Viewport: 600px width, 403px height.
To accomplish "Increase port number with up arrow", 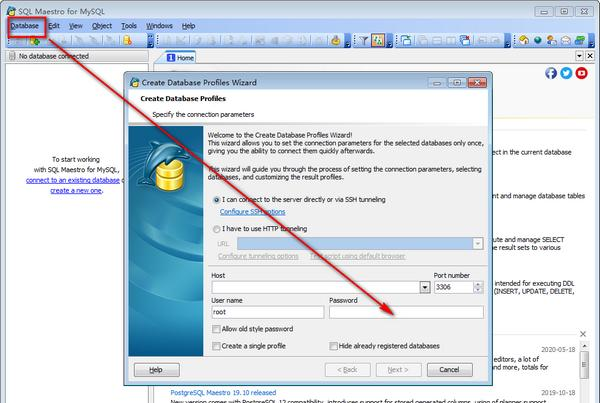I will [x=478, y=284].
